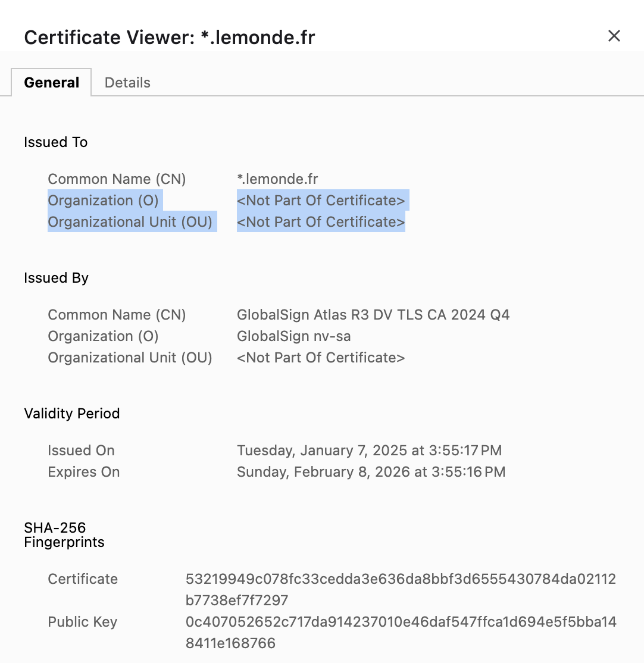The image size is (644, 663).
Task: Switch to the Details tab
Action: pyautogui.click(x=127, y=83)
